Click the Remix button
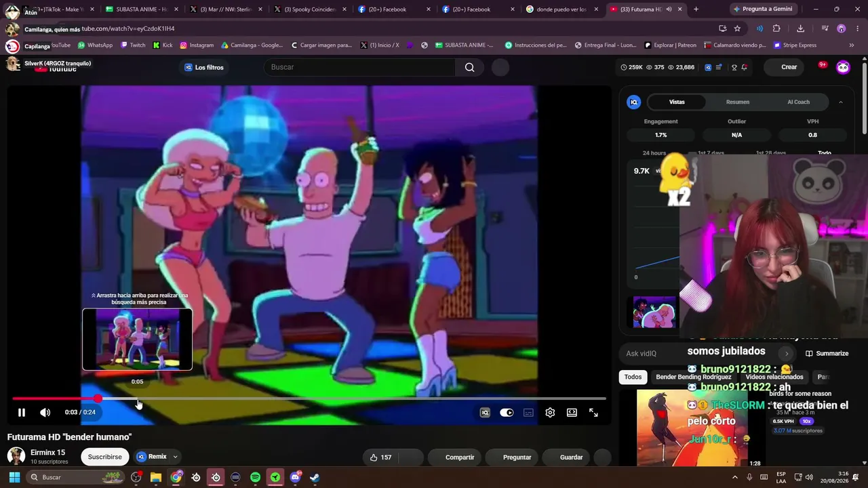Viewport: 868px width, 488px height. tap(152, 457)
